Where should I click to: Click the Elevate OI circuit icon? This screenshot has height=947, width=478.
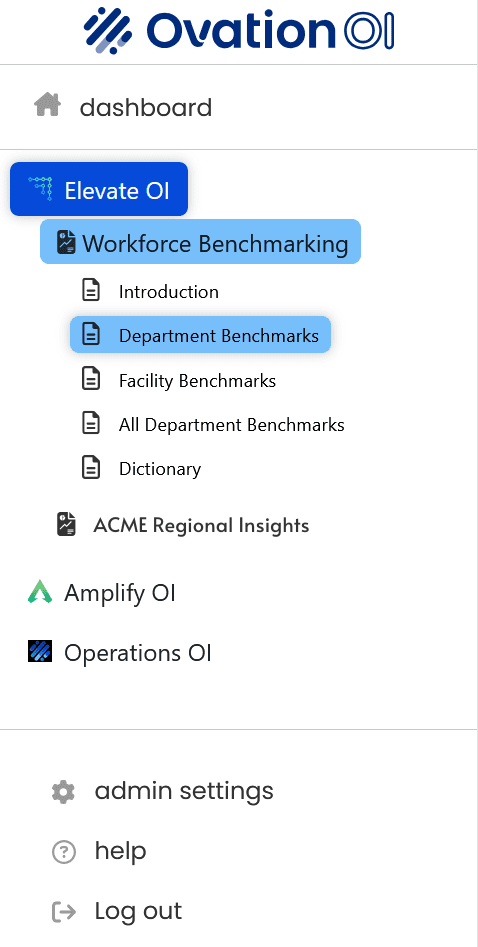click(41, 189)
